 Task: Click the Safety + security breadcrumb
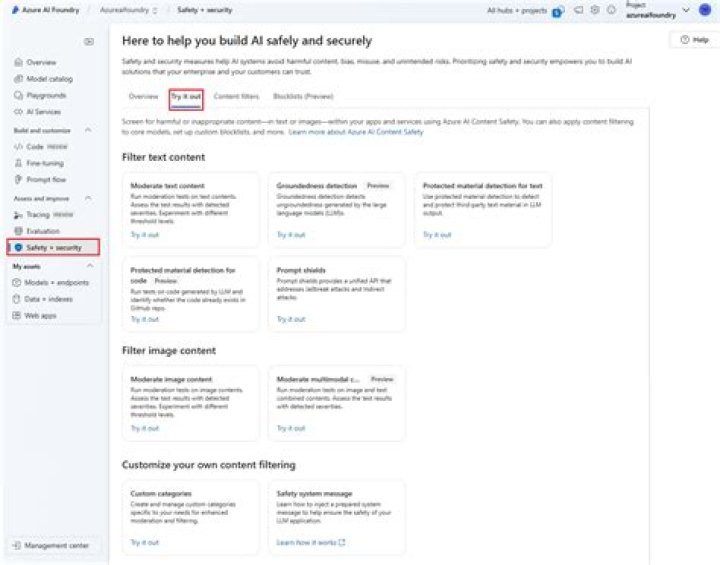pyautogui.click(x=205, y=10)
